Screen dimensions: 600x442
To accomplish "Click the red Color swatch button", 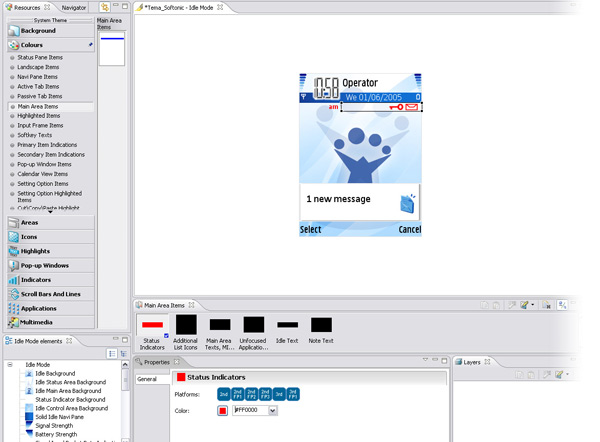I will pos(223,411).
